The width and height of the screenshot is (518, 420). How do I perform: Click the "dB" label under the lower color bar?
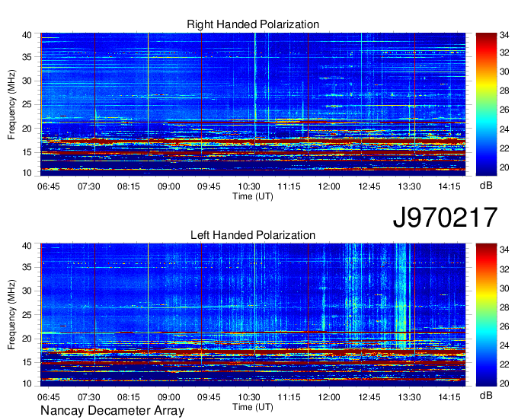tap(486, 395)
